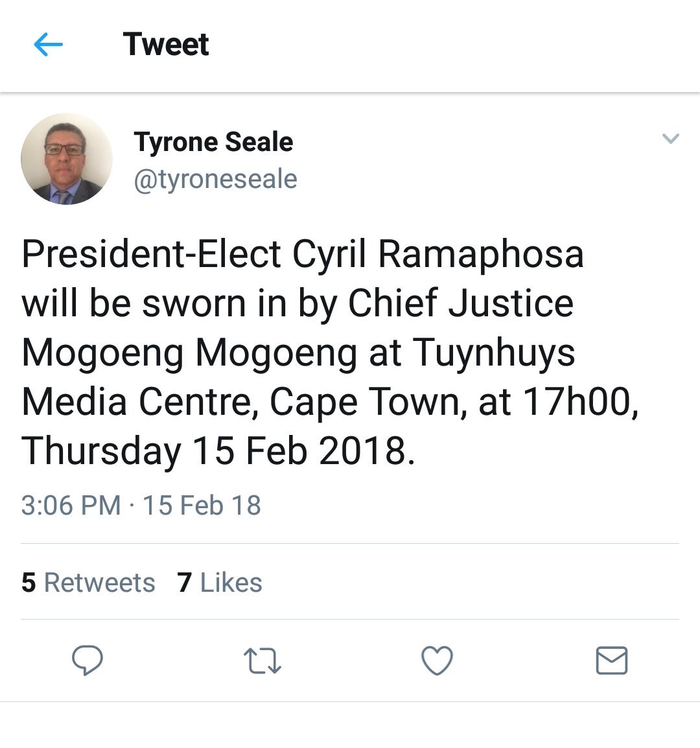
Task: Reply to the tweet via speech bubble icon
Action: pyautogui.click(x=87, y=660)
